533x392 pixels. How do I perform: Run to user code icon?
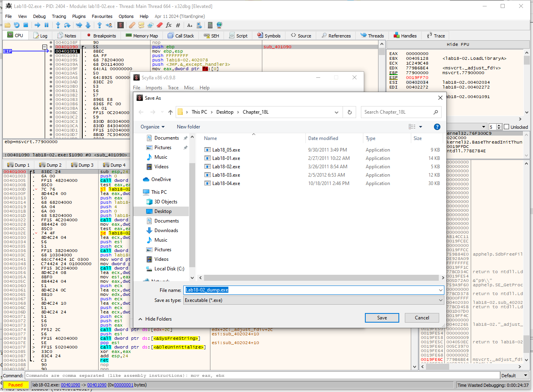109,25
